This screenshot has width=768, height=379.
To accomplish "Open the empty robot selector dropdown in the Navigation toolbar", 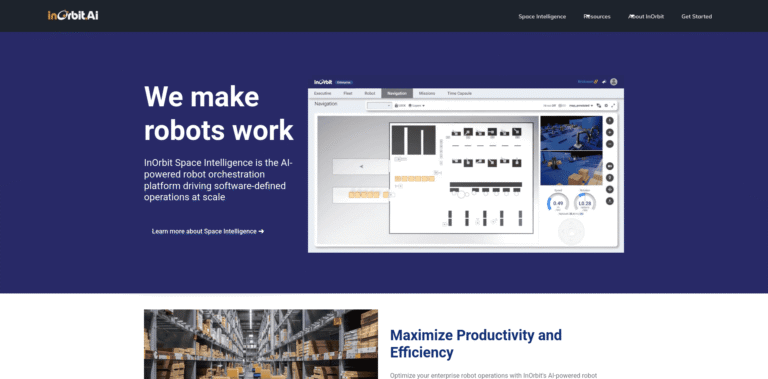I will pyautogui.click(x=379, y=105).
